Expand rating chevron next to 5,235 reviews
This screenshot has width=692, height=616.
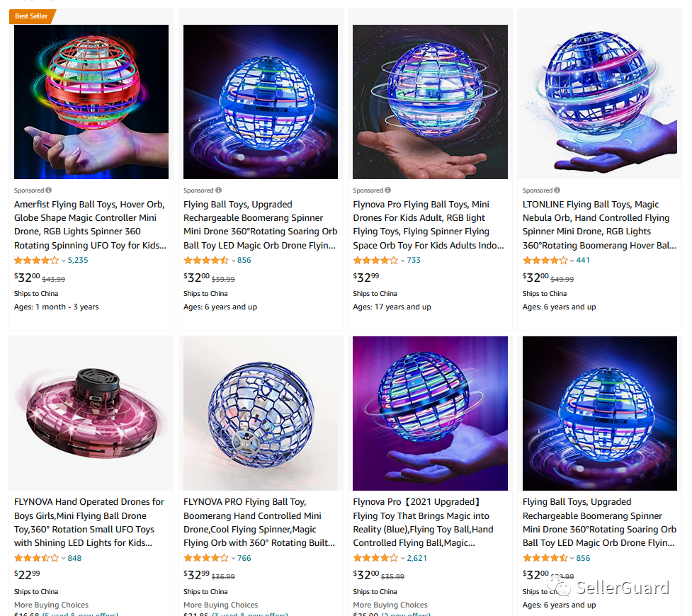(63, 261)
